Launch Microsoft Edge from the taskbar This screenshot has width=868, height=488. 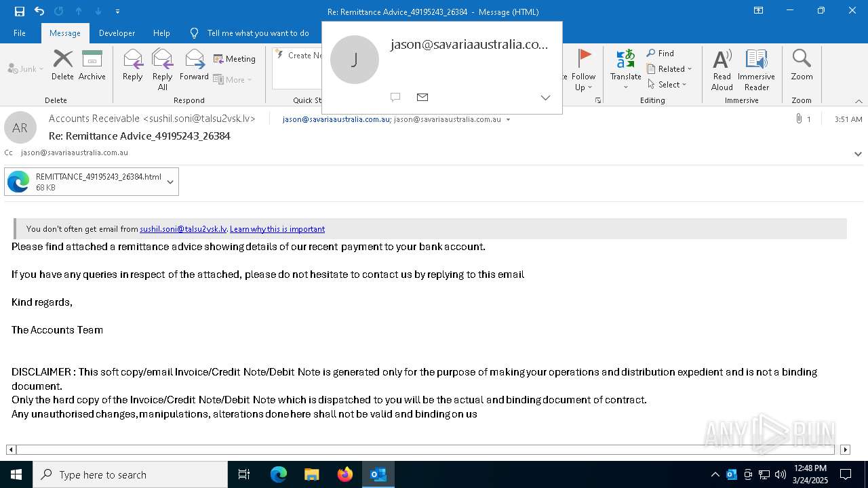coord(279,474)
